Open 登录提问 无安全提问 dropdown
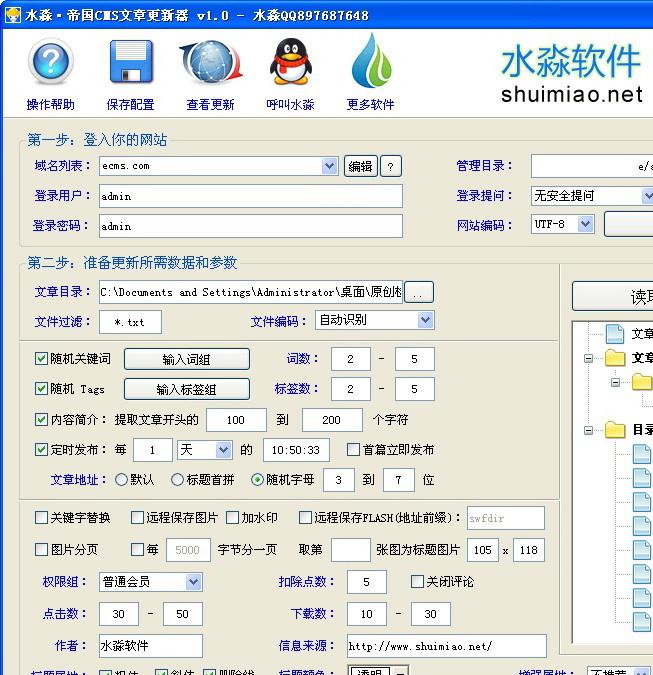The height and width of the screenshot is (675, 653). coord(647,196)
